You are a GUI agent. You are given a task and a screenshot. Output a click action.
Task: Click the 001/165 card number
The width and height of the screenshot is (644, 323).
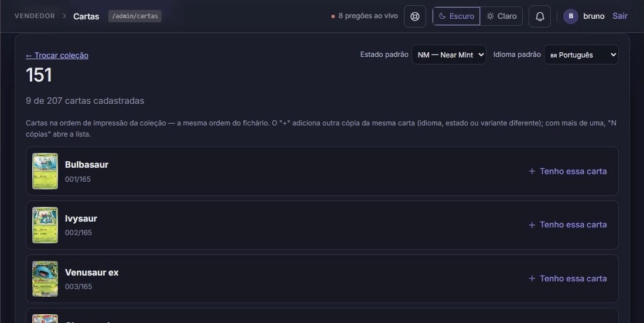pyautogui.click(x=78, y=179)
